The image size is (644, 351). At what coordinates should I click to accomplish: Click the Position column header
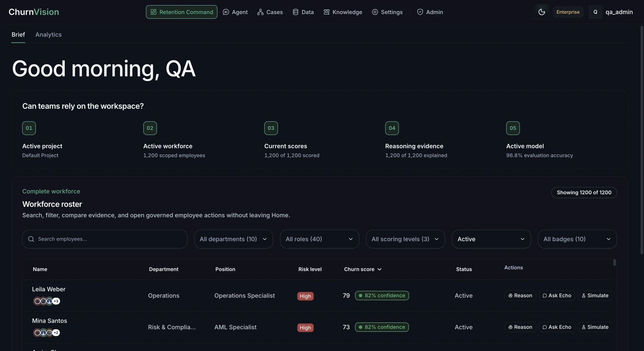pyautogui.click(x=225, y=269)
